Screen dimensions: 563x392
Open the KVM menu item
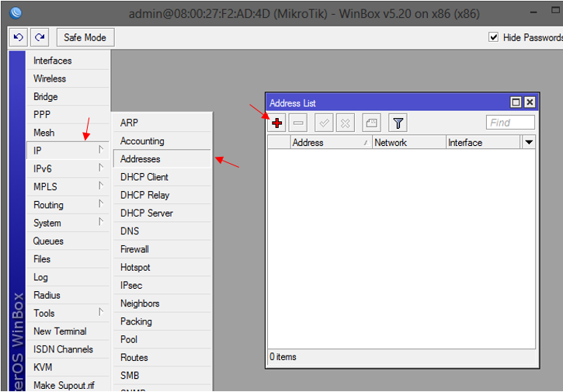[68, 367]
